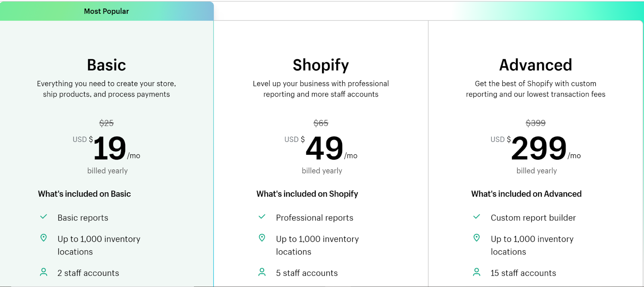The width and height of the screenshot is (644, 287).
Task: Click the Shopify plan heading
Action: coord(321,65)
